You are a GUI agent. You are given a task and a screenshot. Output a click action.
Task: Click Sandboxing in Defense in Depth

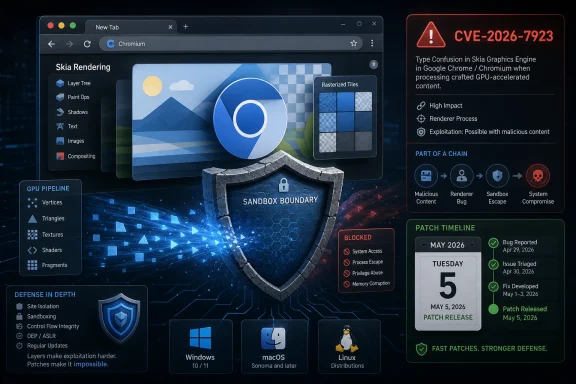[x=36, y=316]
